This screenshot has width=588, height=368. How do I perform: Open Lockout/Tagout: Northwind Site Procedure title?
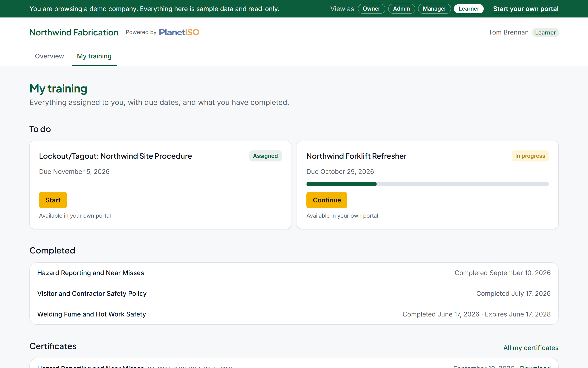pyautogui.click(x=115, y=156)
